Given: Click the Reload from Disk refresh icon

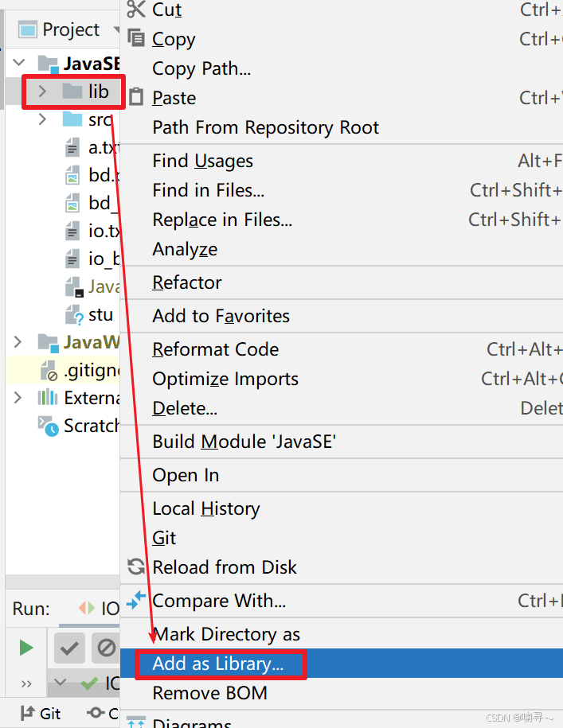Looking at the screenshot, I should pos(135,567).
